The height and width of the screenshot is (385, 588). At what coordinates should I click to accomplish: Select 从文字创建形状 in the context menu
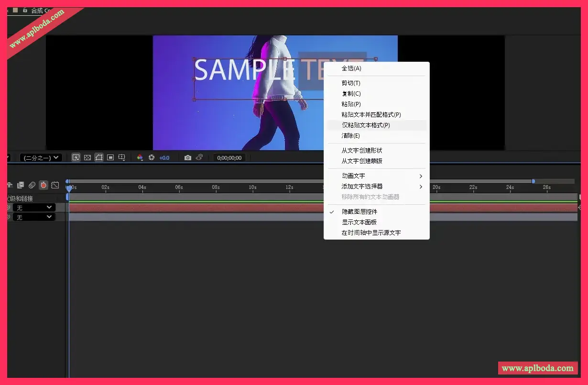click(362, 151)
